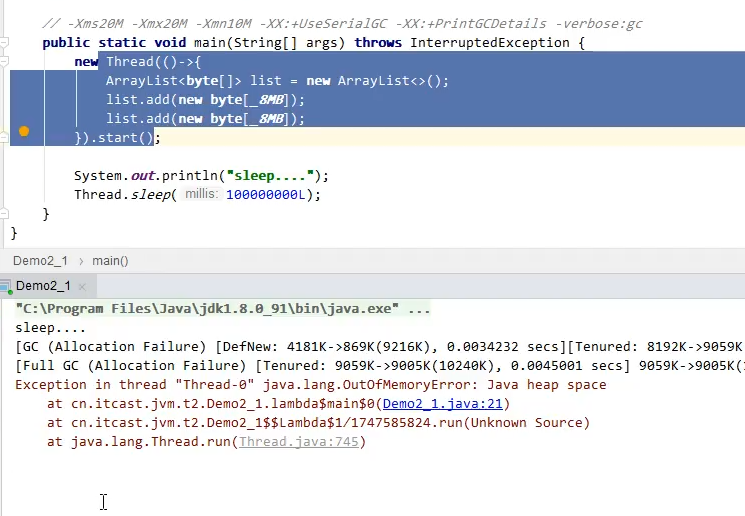Click the millis parameter hint
The image size is (745, 516).
[202, 195]
